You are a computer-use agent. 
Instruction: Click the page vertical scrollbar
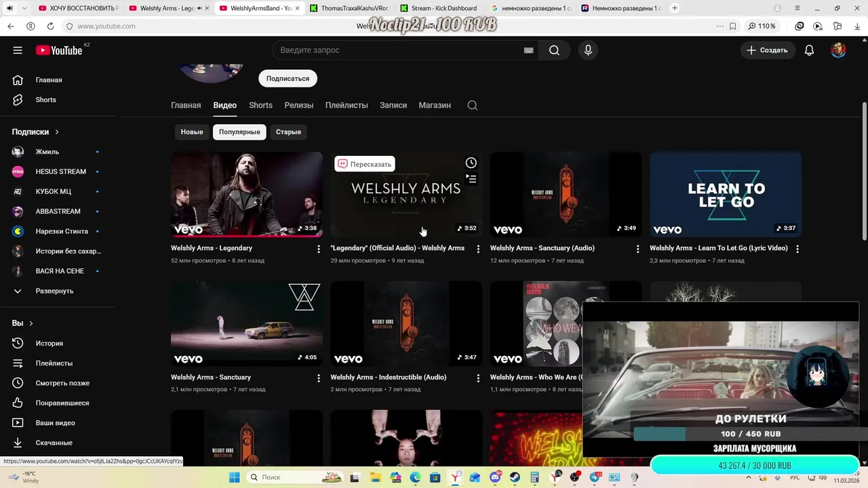coord(864,171)
